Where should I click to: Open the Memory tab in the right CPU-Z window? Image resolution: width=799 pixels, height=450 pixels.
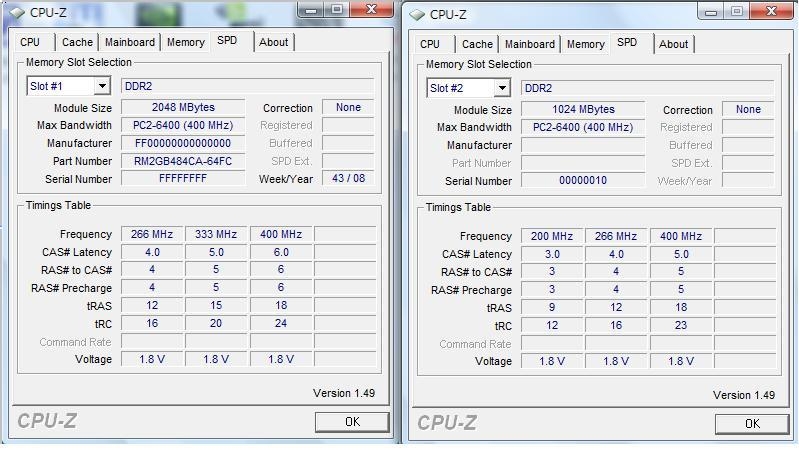pos(585,44)
